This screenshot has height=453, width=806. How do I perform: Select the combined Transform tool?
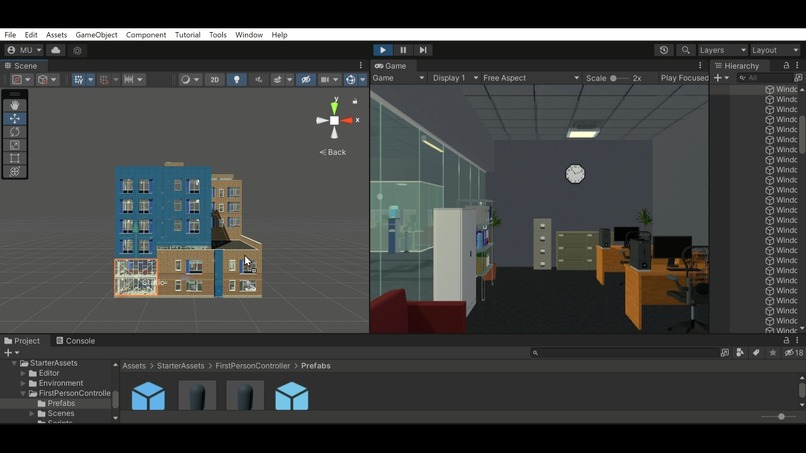coord(14,172)
